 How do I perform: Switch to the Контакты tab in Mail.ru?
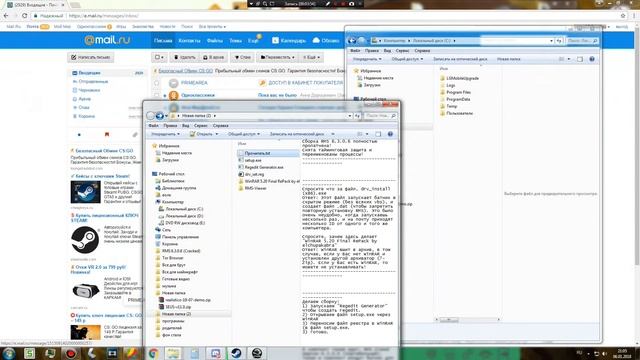pos(189,40)
